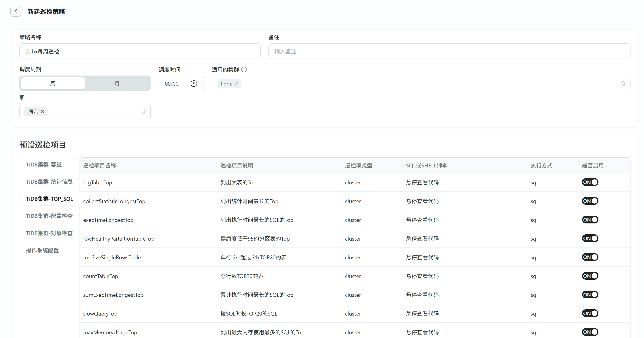Open the 操作系统配置 category
Viewport: 644px width, 338px height.
click(42, 250)
